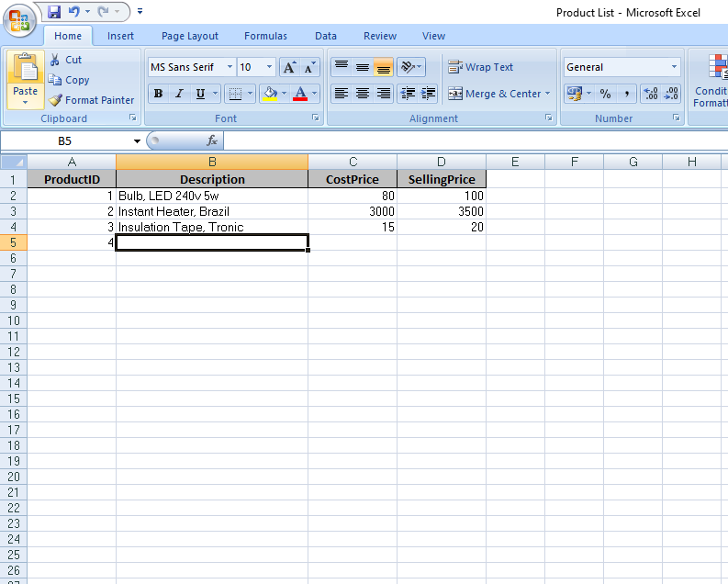
Task: Apply the yellow Fill Color
Action: point(270,94)
